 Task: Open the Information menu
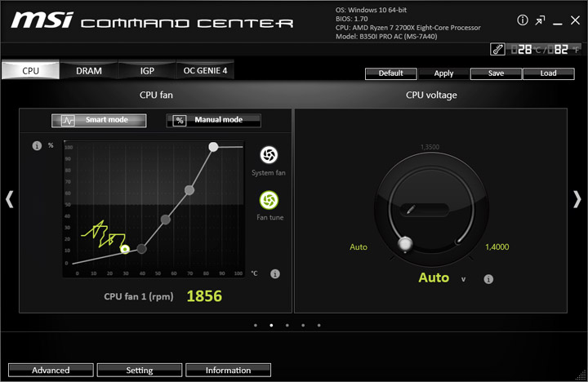click(228, 370)
